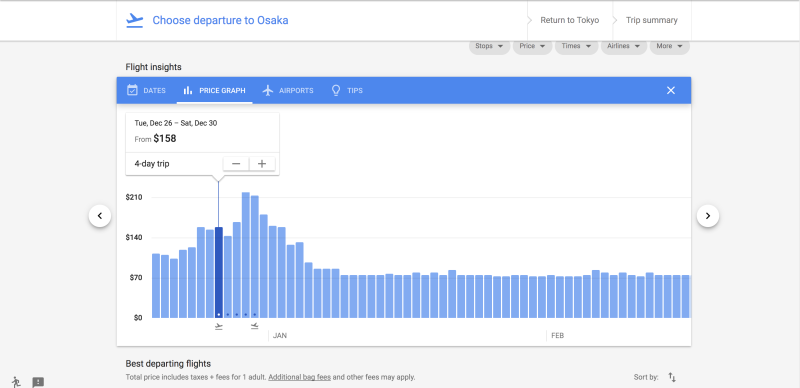Open the Airlines filter dropdown
Image resolution: width=800 pixels, height=388 pixels.
[x=624, y=46]
